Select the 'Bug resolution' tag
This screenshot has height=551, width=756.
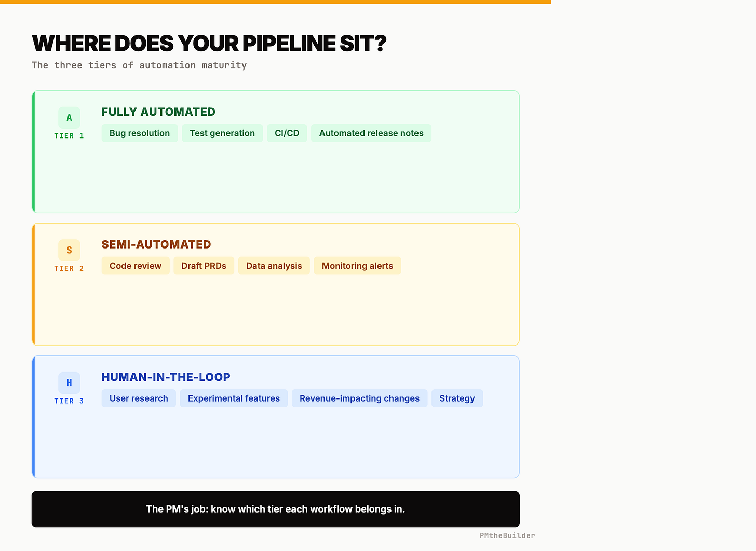(140, 133)
